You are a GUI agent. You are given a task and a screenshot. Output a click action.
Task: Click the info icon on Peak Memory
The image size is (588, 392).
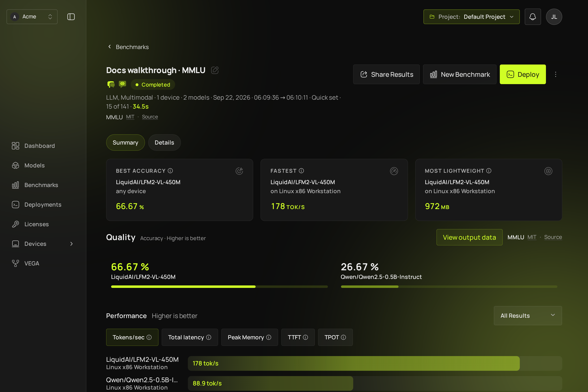point(269,337)
